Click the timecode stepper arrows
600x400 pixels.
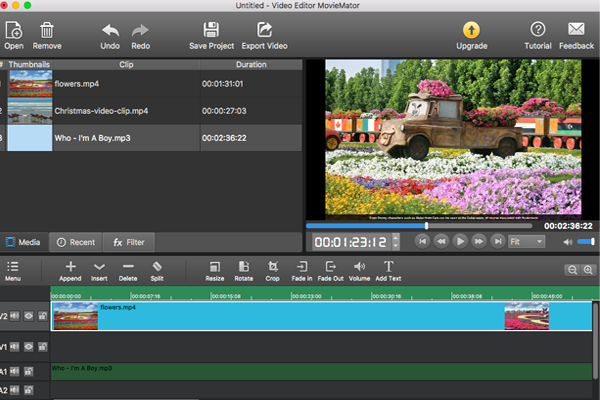(x=396, y=242)
